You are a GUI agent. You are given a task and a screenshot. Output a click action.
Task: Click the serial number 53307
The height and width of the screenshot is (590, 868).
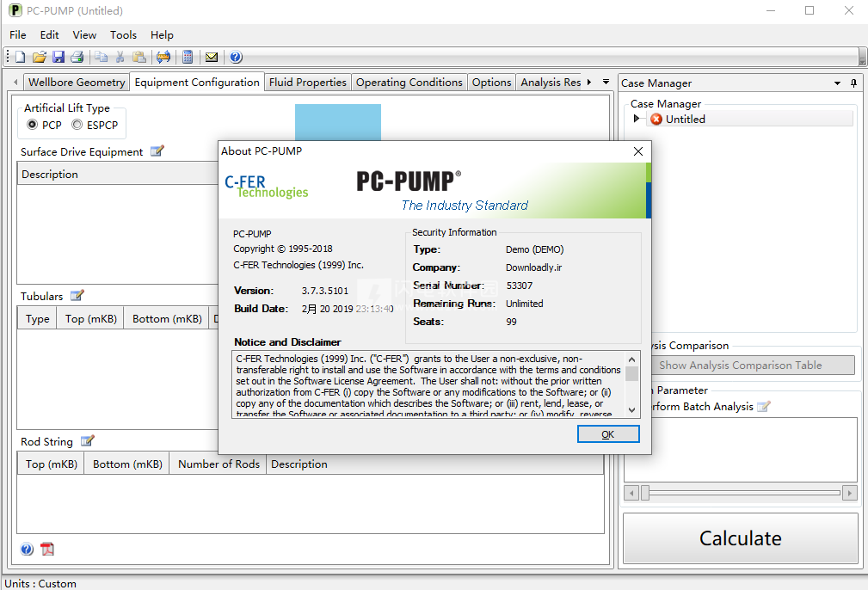(x=520, y=286)
